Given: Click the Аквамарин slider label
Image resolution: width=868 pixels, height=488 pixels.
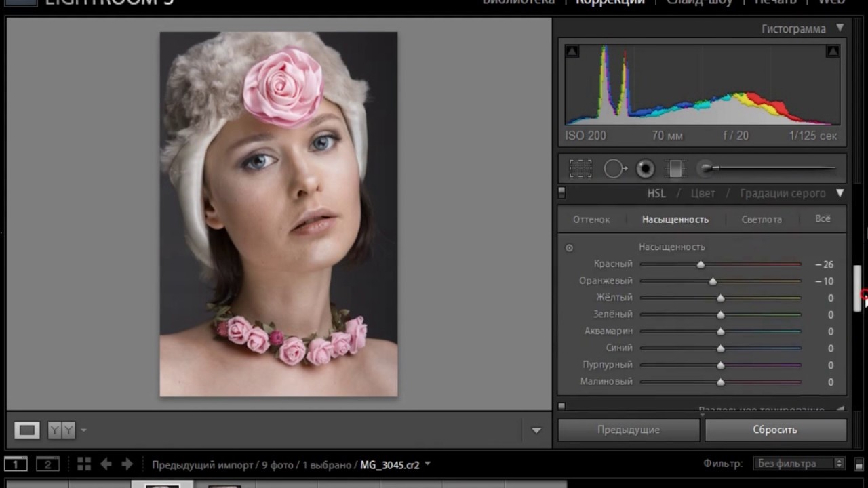Looking at the screenshot, I should [608, 331].
